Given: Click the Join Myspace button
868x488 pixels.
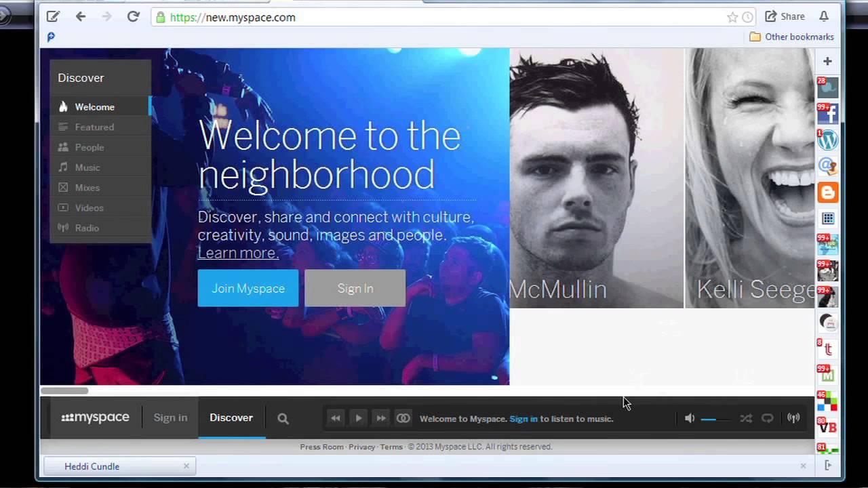Looking at the screenshot, I should click(x=248, y=288).
